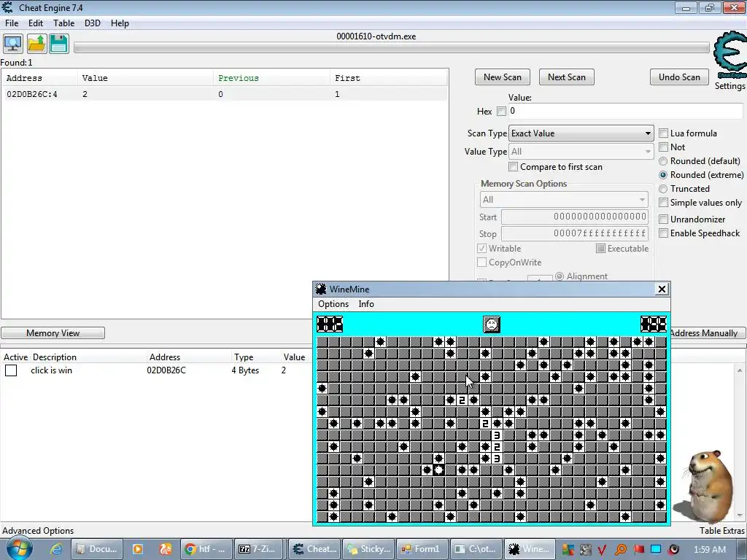This screenshot has height=560, width=747.
Task: Open the Windows Start orb
Action: pos(18,549)
